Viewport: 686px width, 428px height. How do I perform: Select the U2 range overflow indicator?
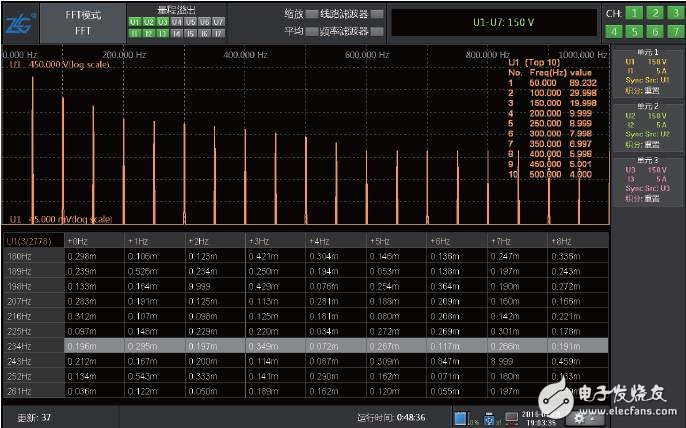pyautogui.click(x=149, y=22)
